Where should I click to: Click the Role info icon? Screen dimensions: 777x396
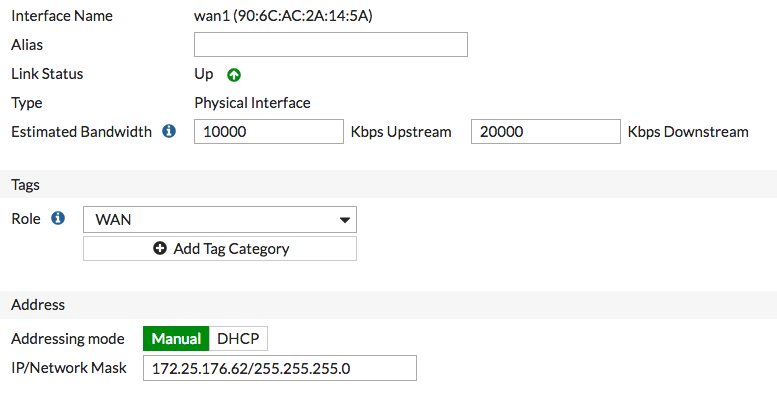click(58, 218)
